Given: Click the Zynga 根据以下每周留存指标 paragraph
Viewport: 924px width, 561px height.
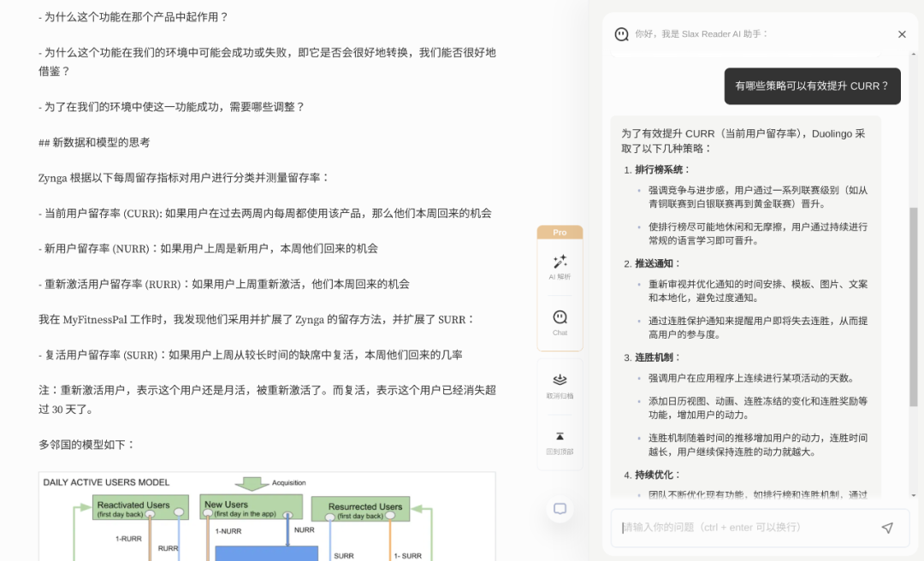Looking at the screenshot, I should coord(184,178).
